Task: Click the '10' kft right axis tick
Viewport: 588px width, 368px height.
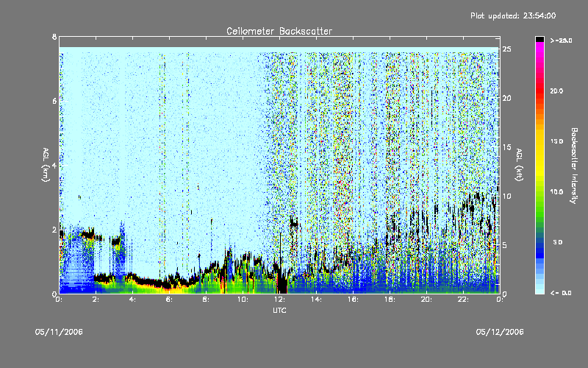Action: tap(506, 196)
